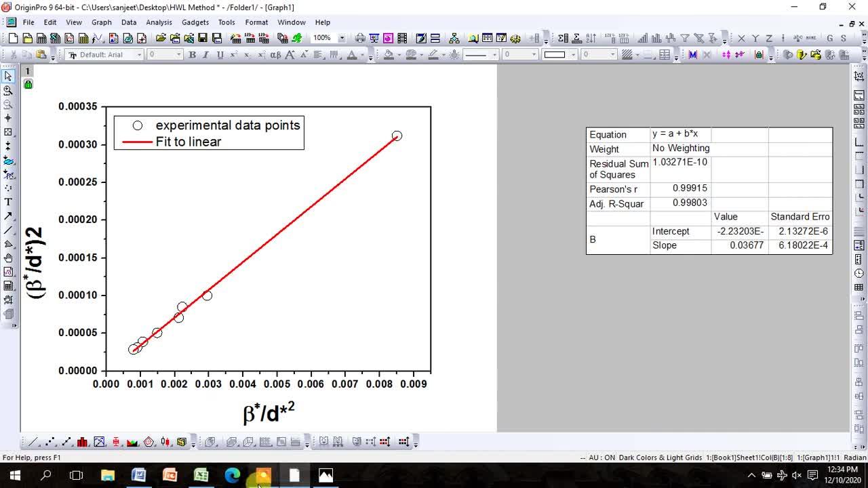Viewport: 868px width, 488px height.
Task: Open the Gadgets menu
Action: tap(195, 22)
